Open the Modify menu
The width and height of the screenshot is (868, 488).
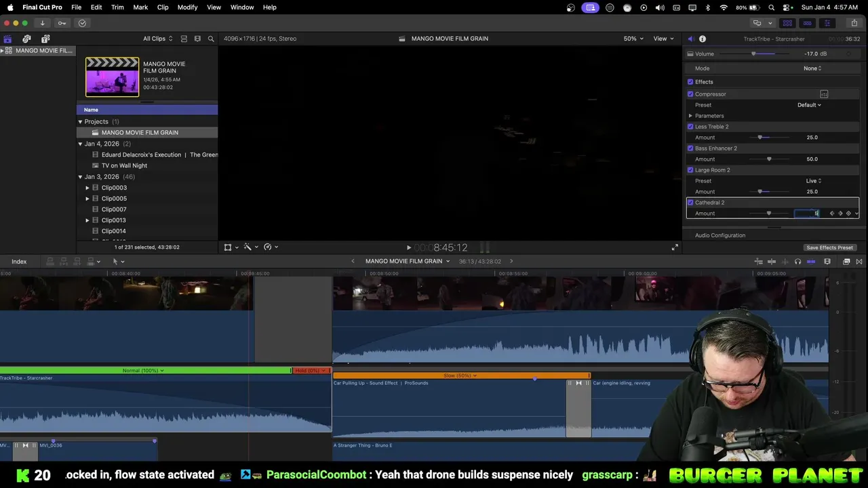(187, 7)
